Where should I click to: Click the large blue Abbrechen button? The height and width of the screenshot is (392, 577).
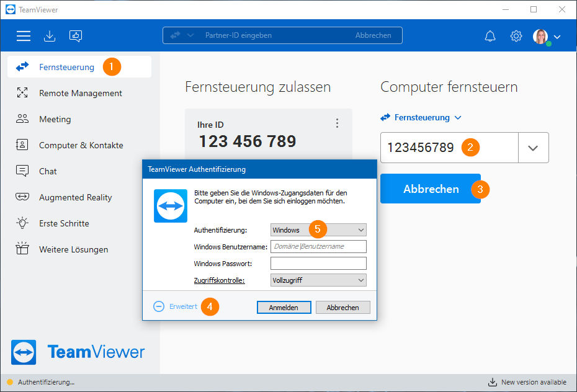pos(431,189)
